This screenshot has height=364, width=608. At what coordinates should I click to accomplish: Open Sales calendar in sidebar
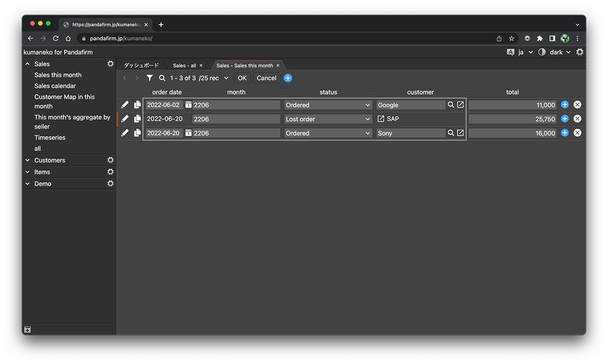(55, 86)
